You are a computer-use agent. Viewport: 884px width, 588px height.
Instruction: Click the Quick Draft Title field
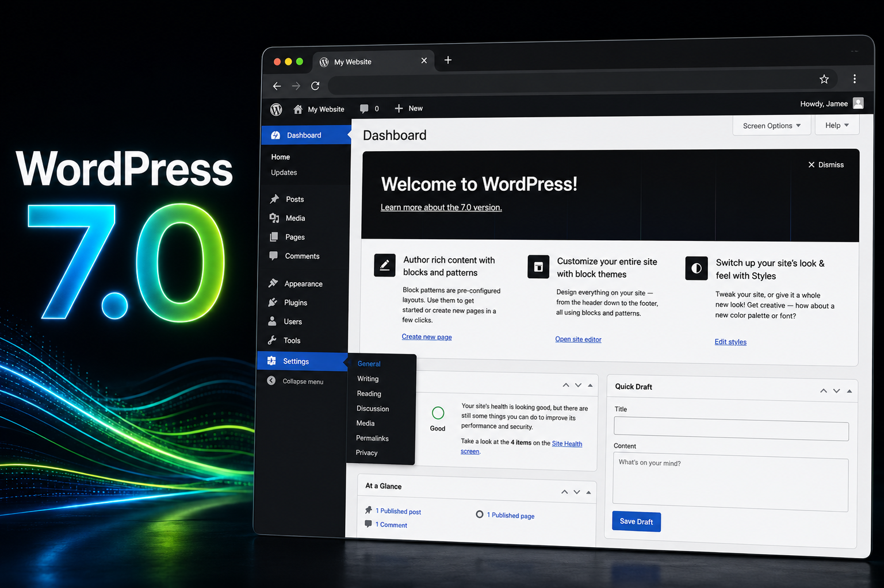[x=731, y=430]
